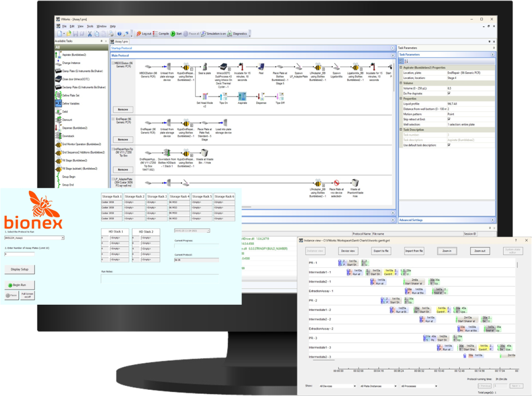Expand the Advanced Settings panel header
The image size is (532, 396).
(446, 220)
